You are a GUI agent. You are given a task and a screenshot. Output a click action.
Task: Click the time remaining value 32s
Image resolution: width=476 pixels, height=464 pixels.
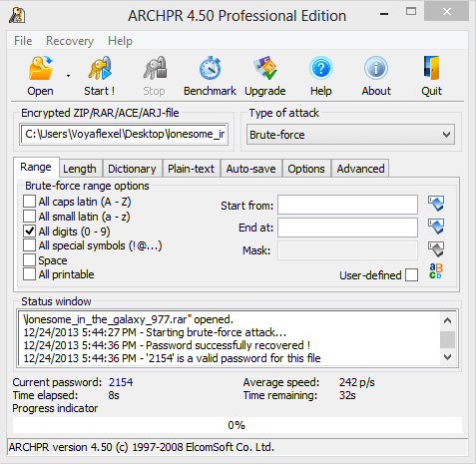pos(347,395)
